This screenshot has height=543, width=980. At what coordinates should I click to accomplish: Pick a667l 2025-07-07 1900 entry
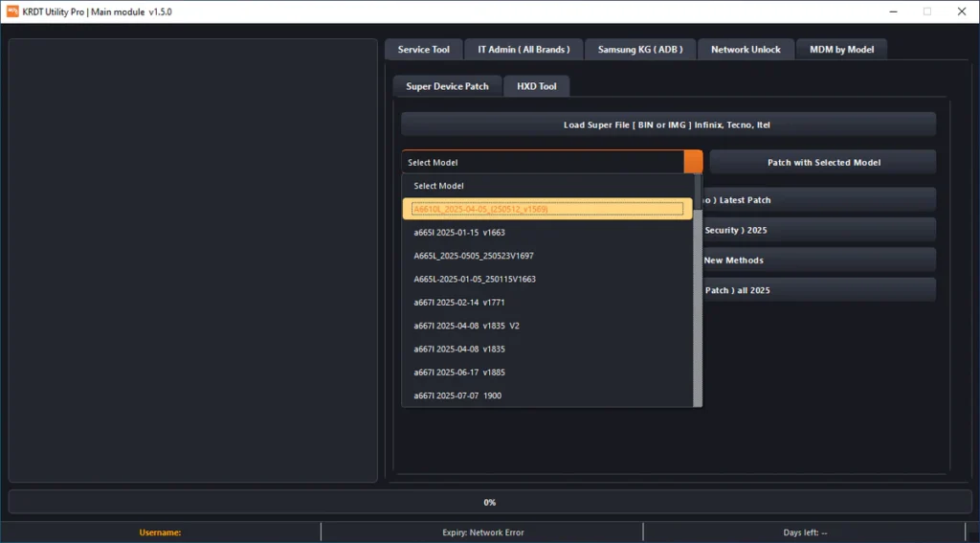pyautogui.click(x=457, y=396)
